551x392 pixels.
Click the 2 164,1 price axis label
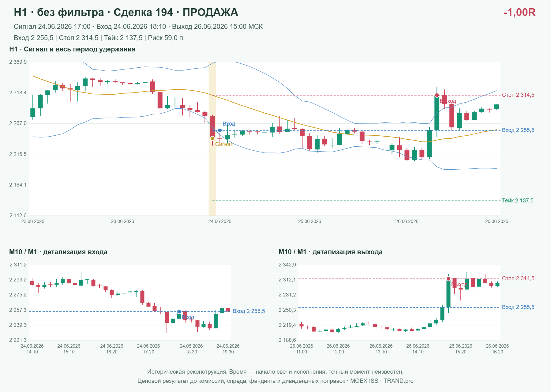click(18, 185)
